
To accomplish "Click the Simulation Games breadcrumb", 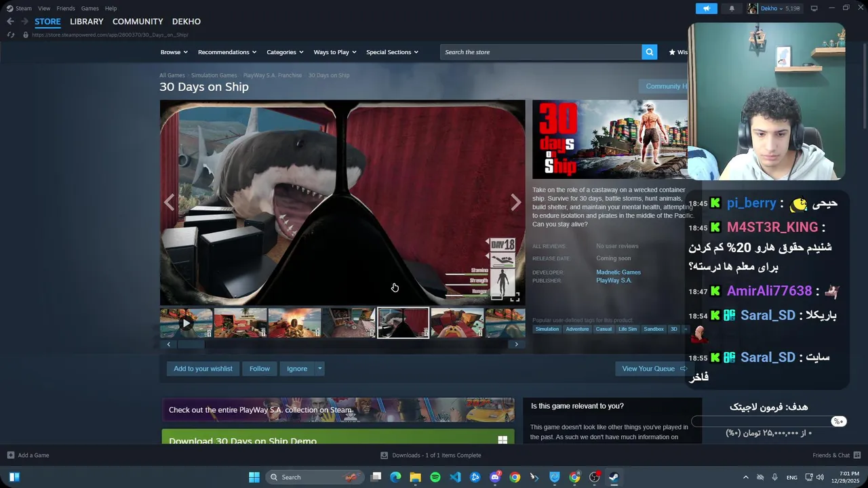I will click(x=214, y=75).
